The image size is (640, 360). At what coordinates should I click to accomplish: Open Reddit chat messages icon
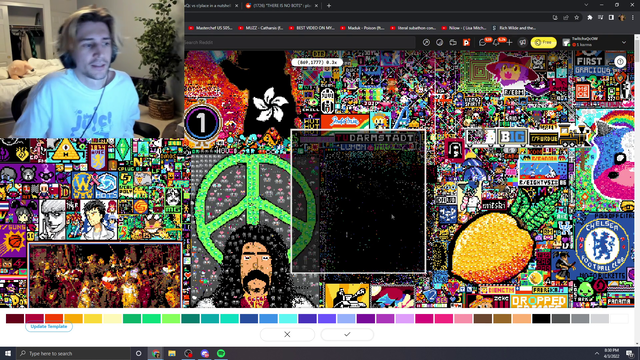483,42
